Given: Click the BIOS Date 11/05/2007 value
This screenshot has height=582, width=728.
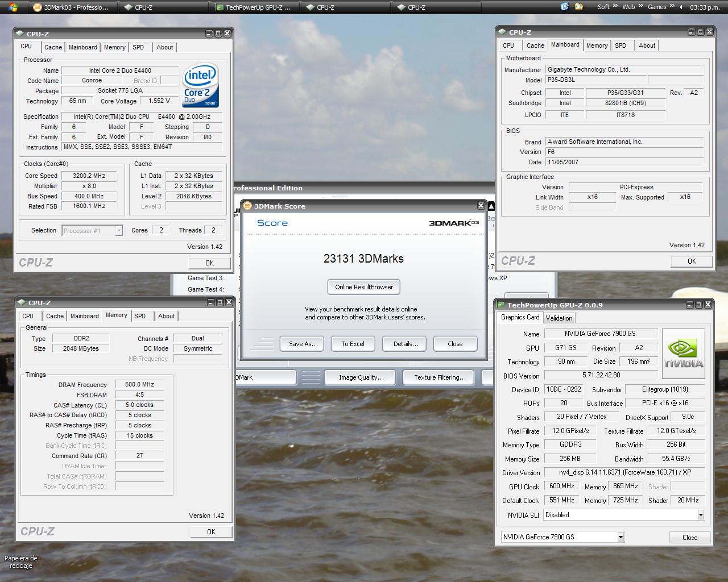Looking at the screenshot, I should pyautogui.click(x=624, y=162).
